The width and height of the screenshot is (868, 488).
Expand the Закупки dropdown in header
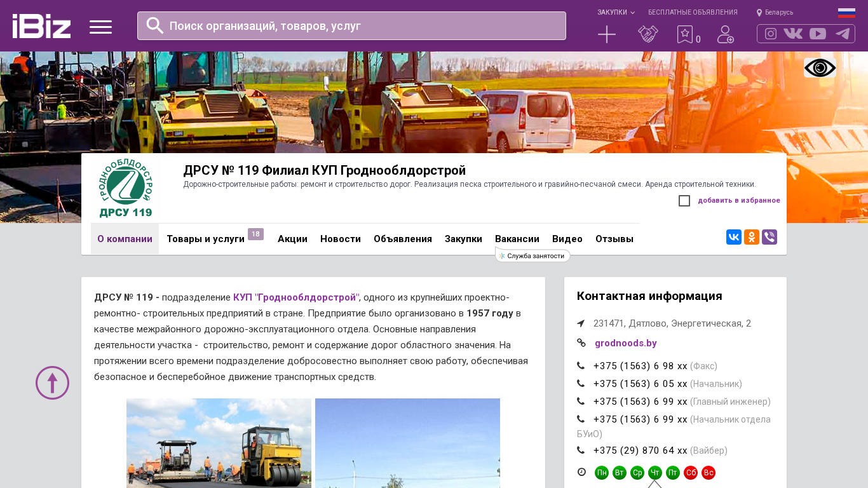[x=616, y=13]
